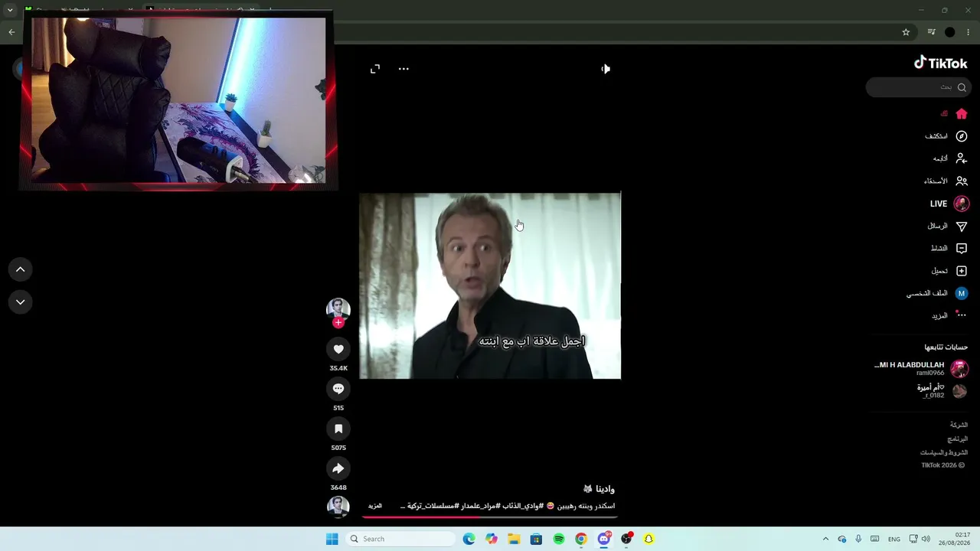980x551 pixels.
Task: Click the Windows taskbar search box
Action: (x=400, y=539)
